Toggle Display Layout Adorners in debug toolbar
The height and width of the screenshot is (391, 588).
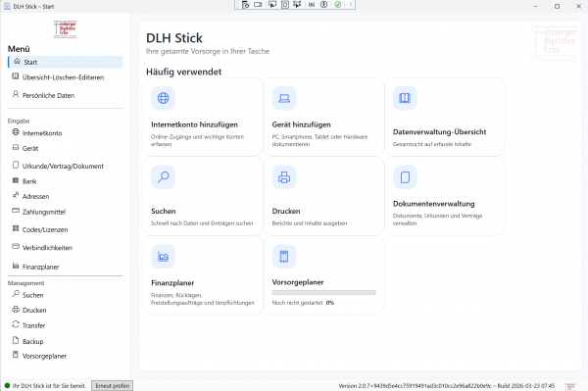[285, 5]
